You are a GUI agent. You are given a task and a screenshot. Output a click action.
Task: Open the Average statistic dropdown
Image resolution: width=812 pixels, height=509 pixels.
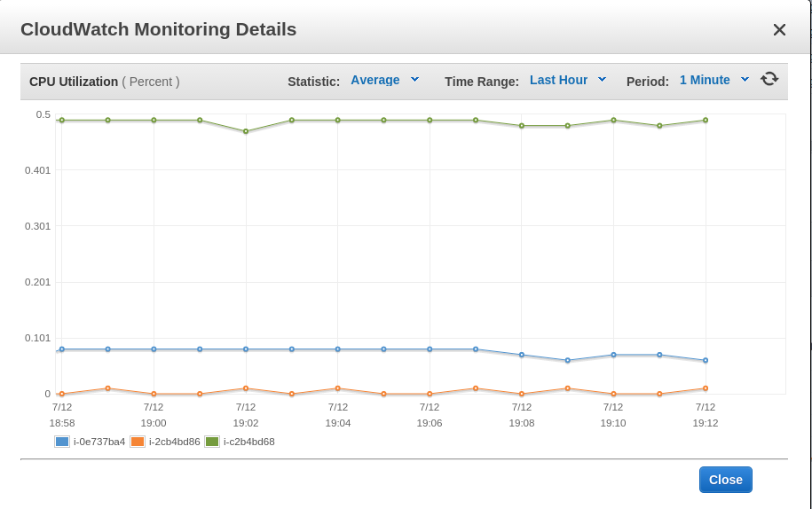click(375, 80)
